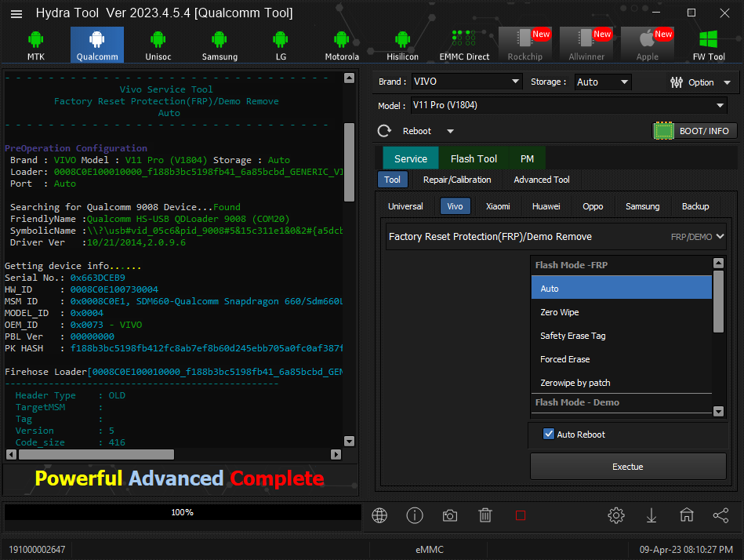Select the Tool sub-tab
The height and width of the screenshot is (560, 744).
392,180
